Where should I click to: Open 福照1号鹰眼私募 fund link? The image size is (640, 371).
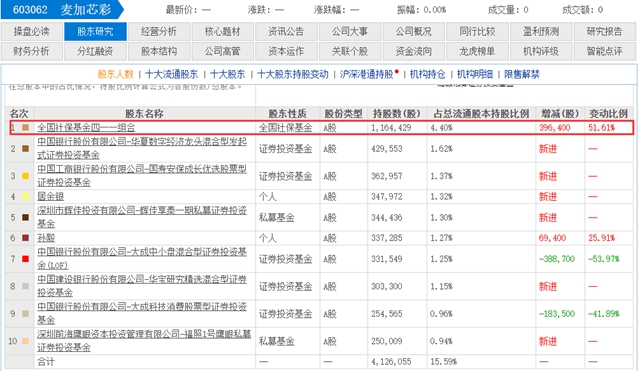tap(144, 341)
